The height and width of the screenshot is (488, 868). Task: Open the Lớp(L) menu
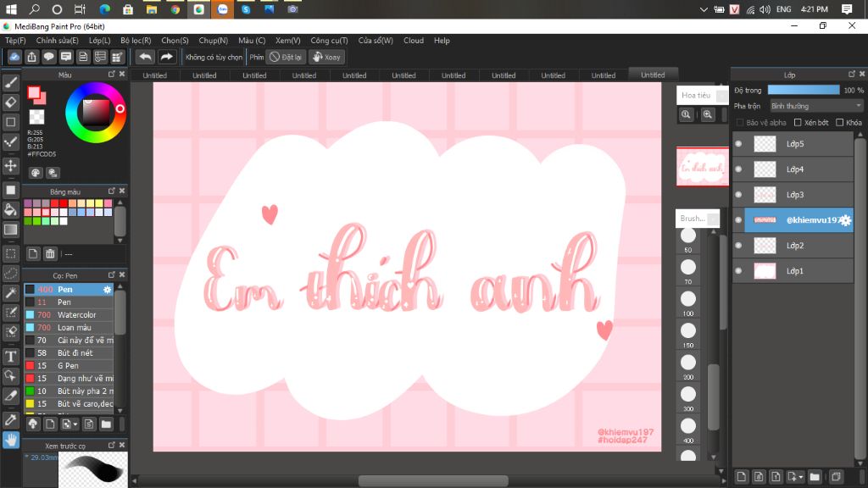pos(99,41)
